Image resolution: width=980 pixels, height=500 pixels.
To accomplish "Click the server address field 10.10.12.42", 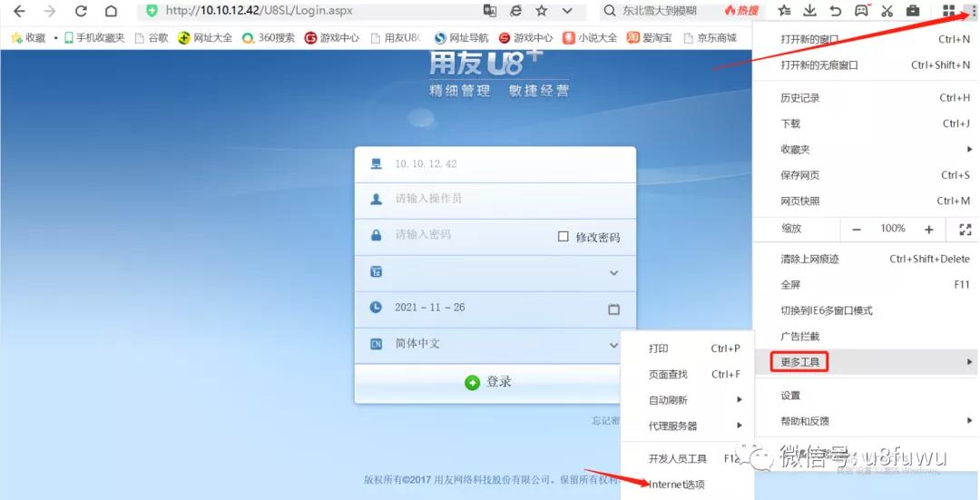I will point(495,164).
